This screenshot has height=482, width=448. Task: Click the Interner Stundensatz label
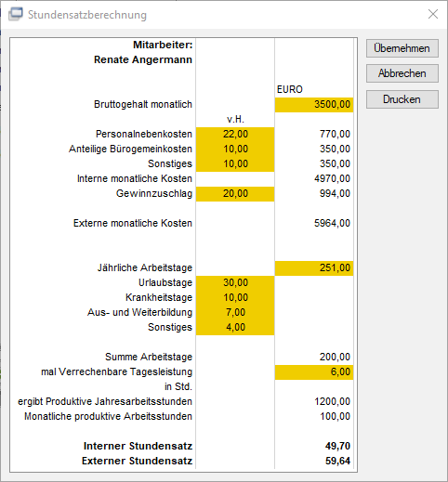coord(138,446)
